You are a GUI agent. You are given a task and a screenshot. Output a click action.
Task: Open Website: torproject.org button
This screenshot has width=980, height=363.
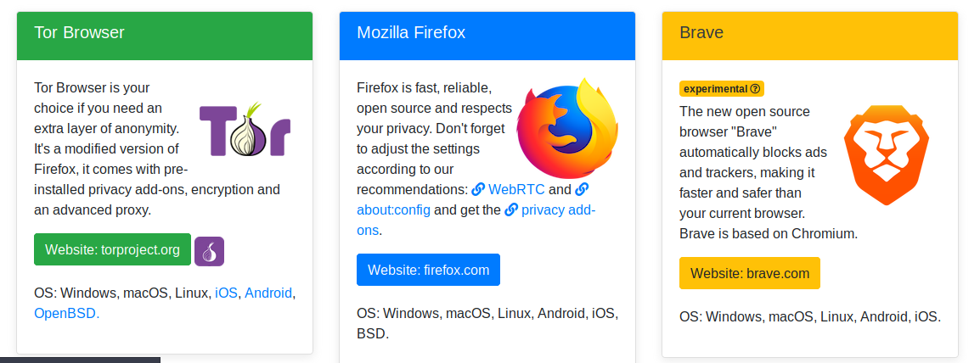click(x=112, y=249)
